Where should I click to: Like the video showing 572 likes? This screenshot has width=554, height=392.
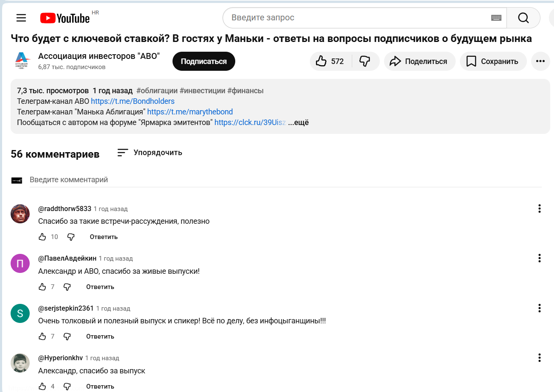click(x=330, y=61)
